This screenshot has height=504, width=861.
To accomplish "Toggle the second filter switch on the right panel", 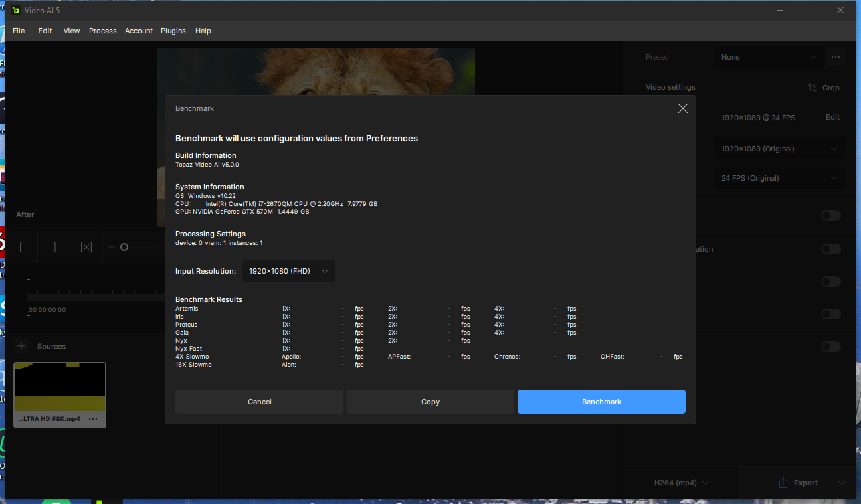I will point(830,249).
